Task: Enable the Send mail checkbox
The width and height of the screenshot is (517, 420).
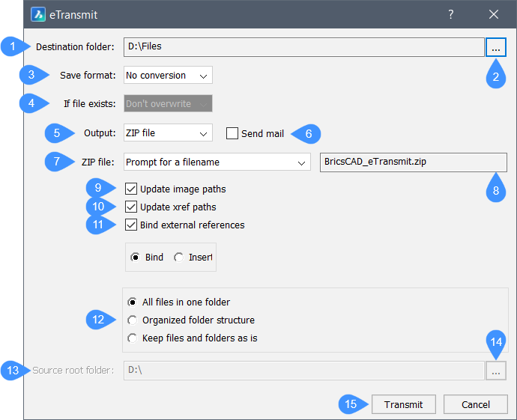Action: tap(233, 133)
